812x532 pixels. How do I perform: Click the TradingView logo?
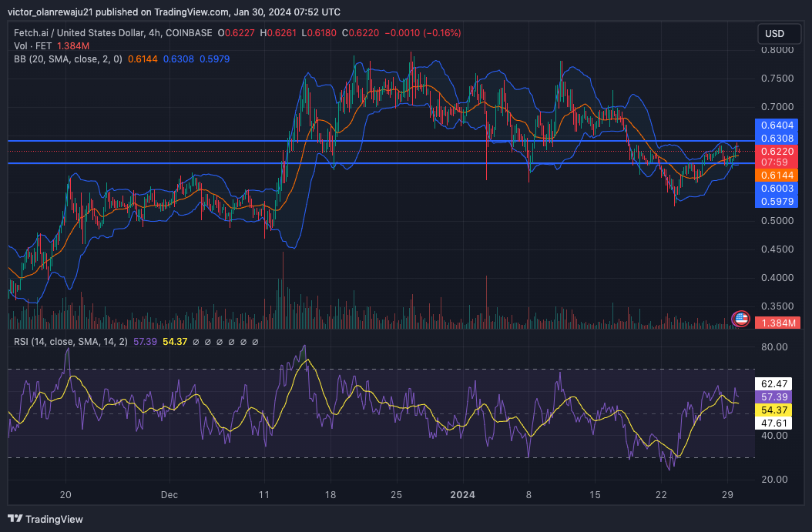pos(45,519)
